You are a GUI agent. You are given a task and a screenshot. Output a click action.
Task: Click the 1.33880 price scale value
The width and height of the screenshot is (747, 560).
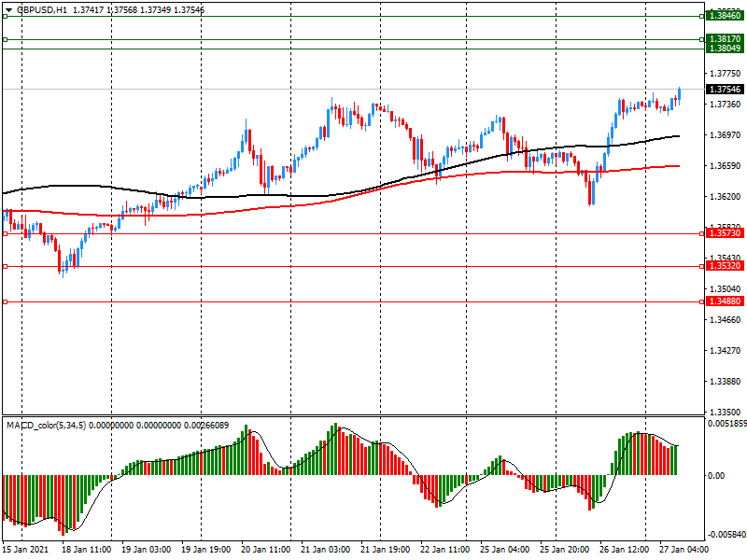pos(726,382)
